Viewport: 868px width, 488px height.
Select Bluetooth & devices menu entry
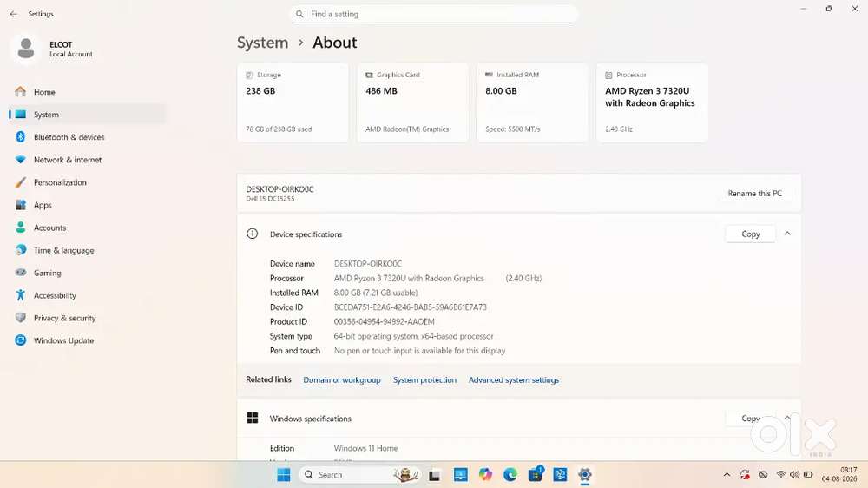pyautogui.click(x=87, y=137)
